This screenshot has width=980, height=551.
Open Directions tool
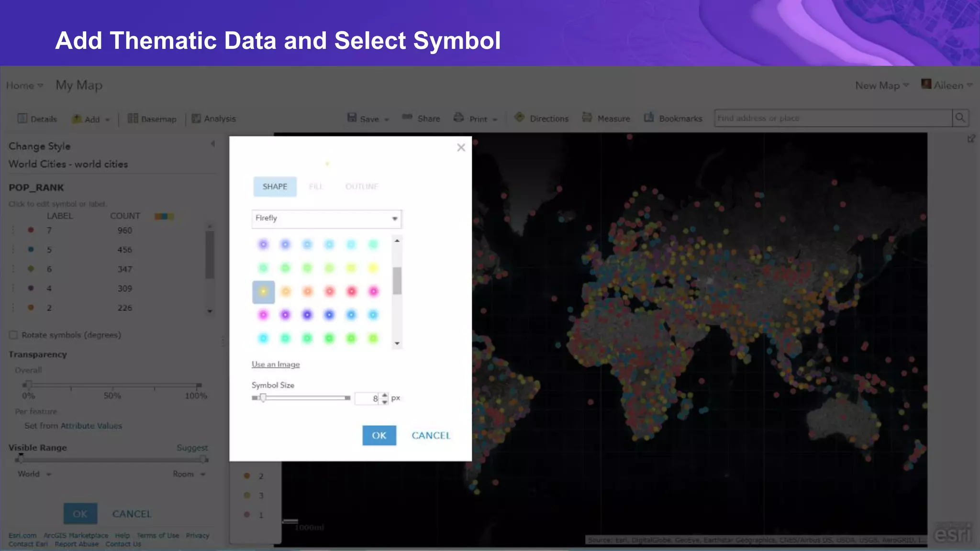[x=541, y=118]
